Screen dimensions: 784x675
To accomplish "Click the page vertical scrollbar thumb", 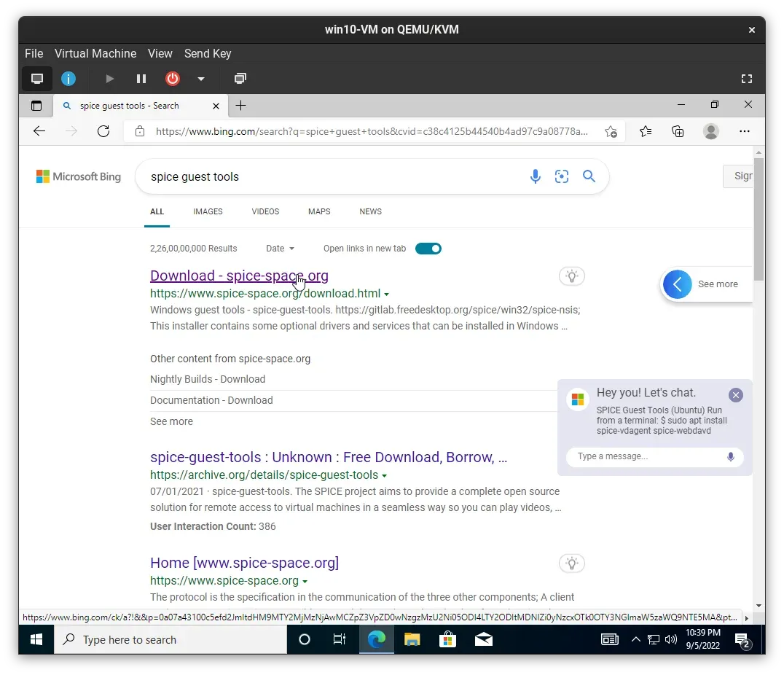I will [758, 219].
